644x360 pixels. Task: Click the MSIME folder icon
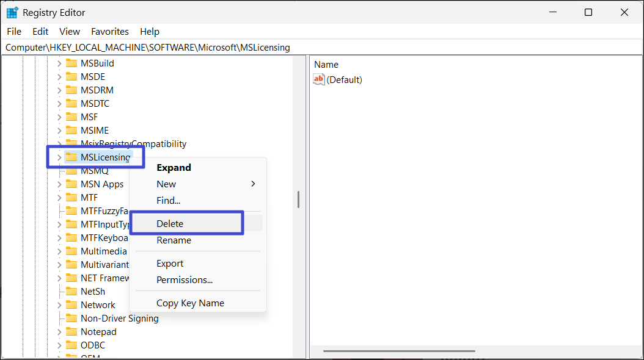coord(71,131)
